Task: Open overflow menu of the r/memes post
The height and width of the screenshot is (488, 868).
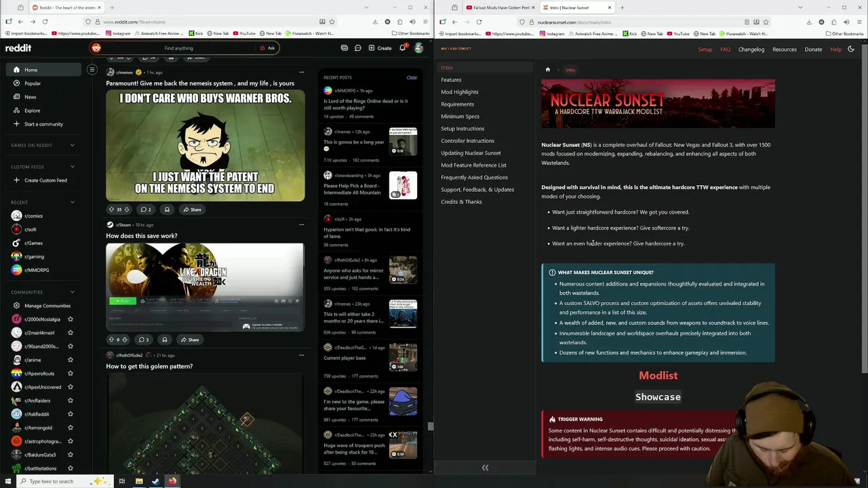Action: click(302, 72)
